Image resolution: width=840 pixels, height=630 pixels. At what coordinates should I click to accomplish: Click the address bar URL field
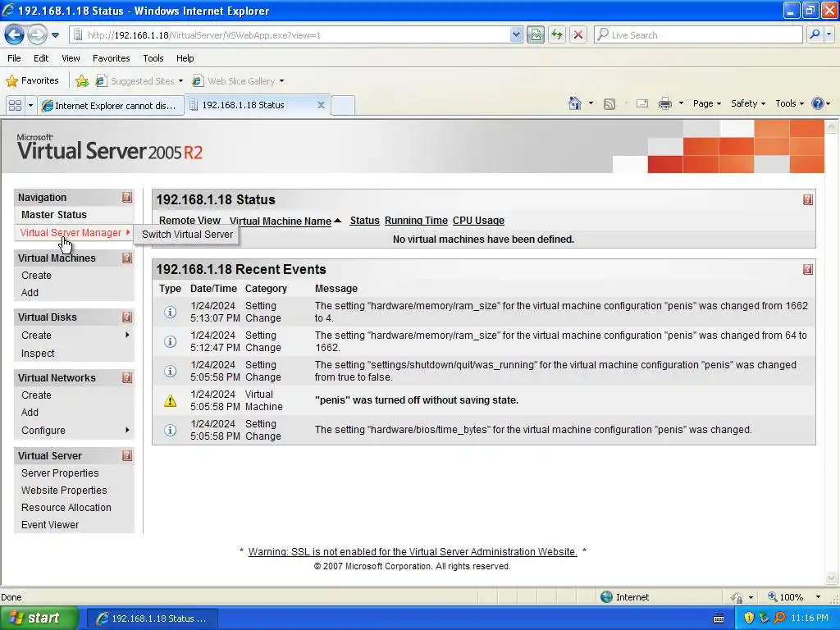tap(290, 34)
